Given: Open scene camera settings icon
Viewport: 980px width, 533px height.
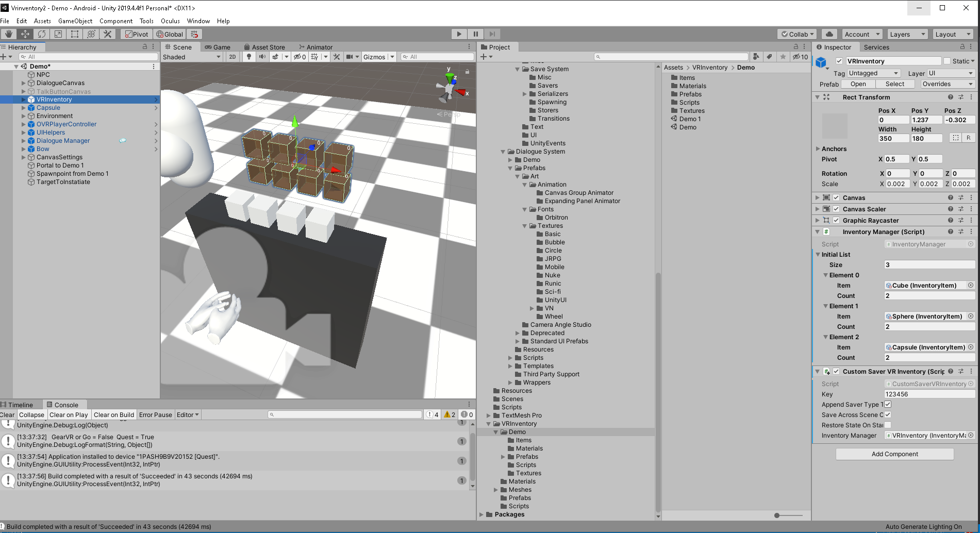Looking at the screenshot, I should click(350, 57).
